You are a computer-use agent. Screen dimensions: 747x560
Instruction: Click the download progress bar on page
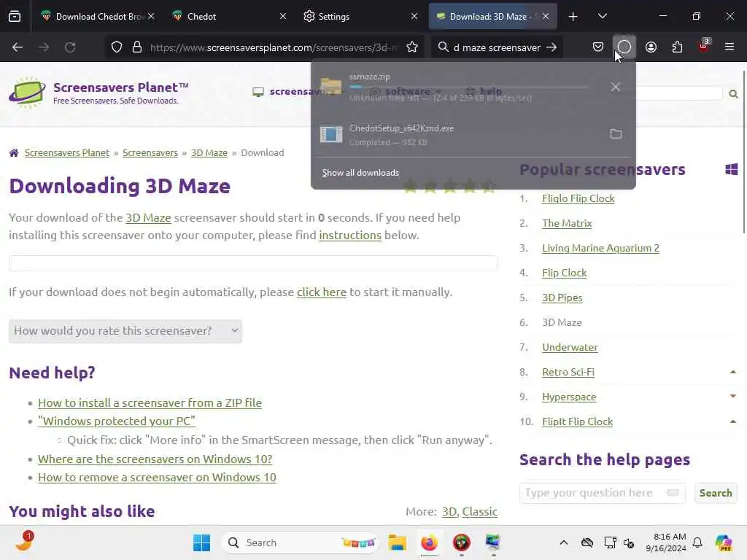tap(253, 263)
